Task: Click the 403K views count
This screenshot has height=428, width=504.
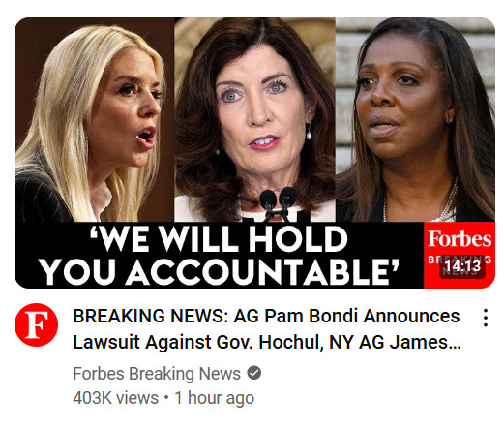Action: coord(115,398)
